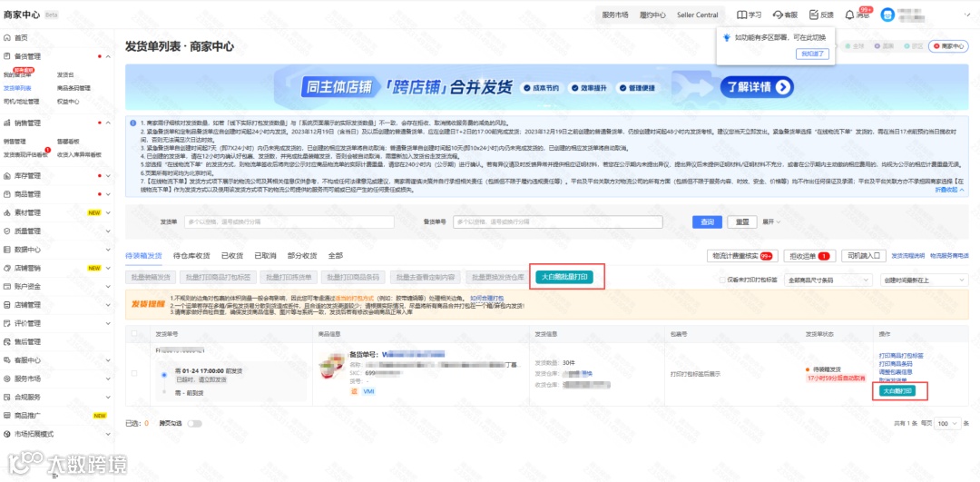Open 客服 headset icon in header
The height and width of the screenshot is (482, 980).
[x=779, y=15]
